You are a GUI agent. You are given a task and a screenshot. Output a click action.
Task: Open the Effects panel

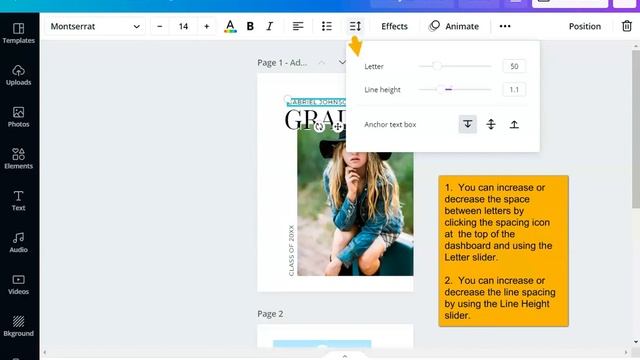tap(394, 27)
